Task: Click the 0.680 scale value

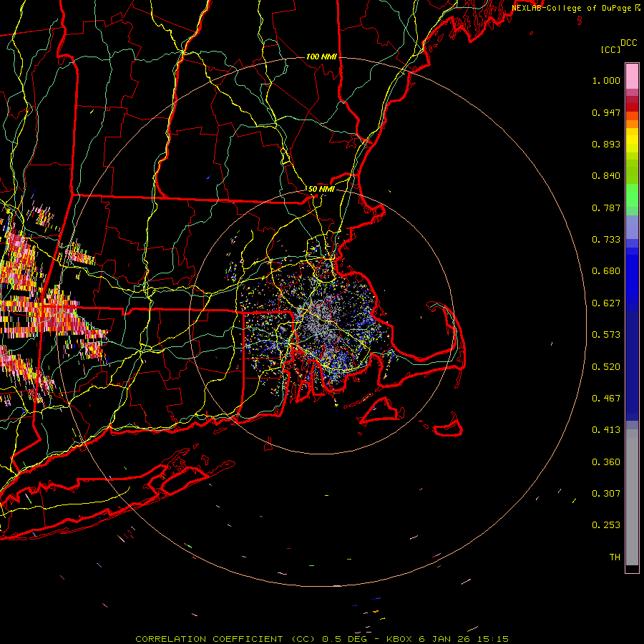Action: click(606, 271)
